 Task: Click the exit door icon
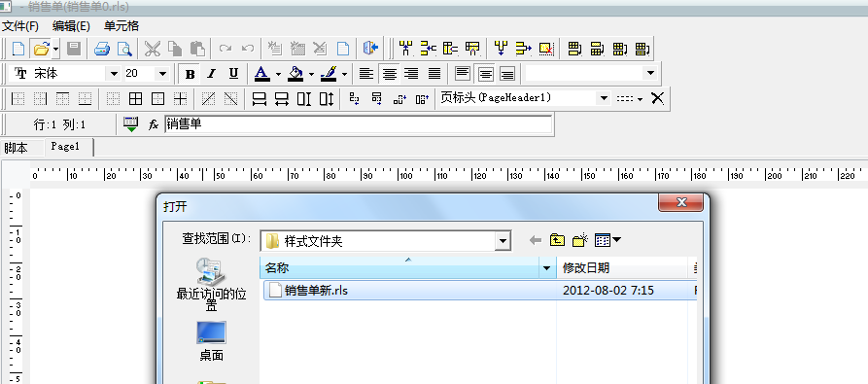(x=370, y=49)
